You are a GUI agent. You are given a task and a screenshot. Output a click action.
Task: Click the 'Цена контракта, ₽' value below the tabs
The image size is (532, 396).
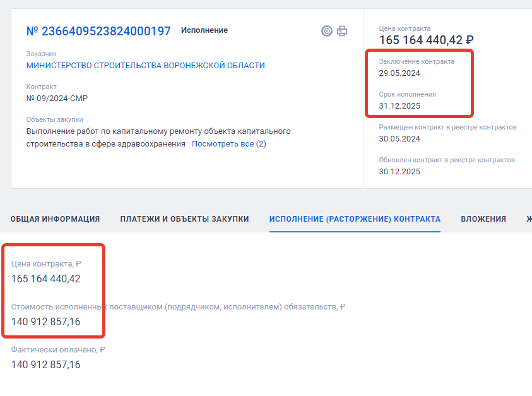(x=45, y=279)
